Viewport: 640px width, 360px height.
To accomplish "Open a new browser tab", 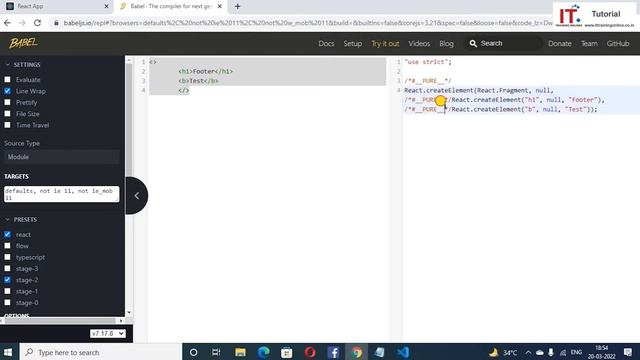I will (x=238, y=6).
